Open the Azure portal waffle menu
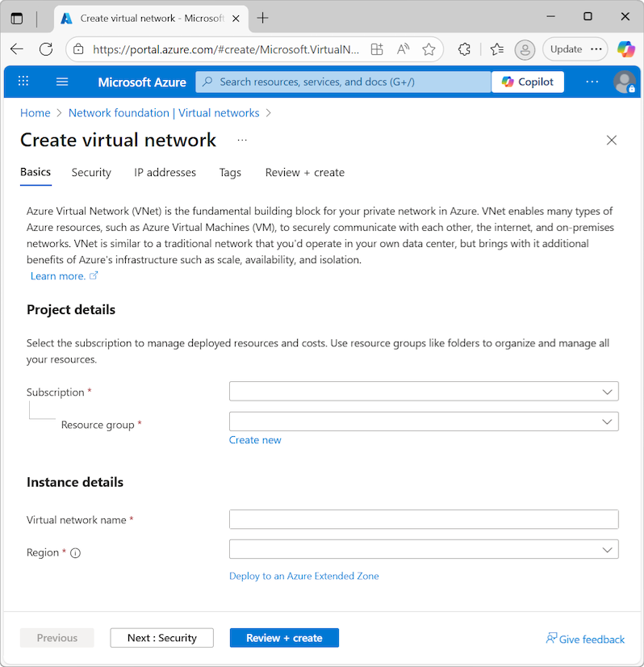Image resolution: width=644 pixels, height=667 pixels. point(23,82)
